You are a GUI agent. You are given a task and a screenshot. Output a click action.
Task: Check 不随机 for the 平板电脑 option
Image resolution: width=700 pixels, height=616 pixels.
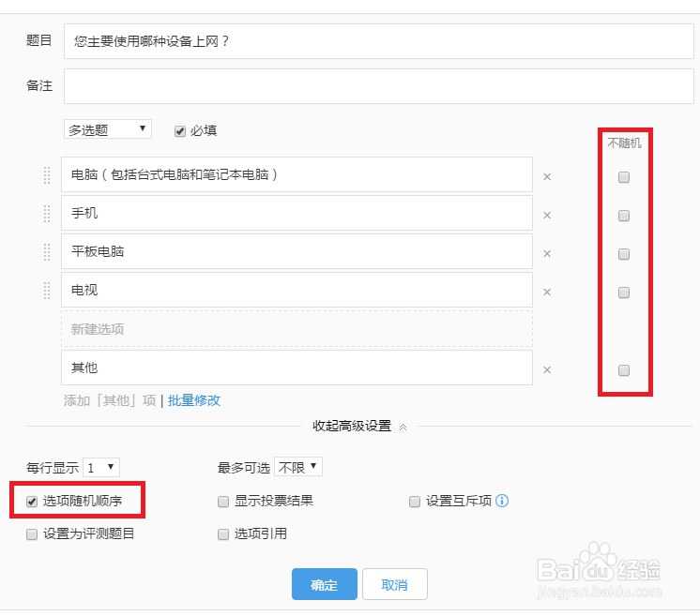tap(624, 254)
